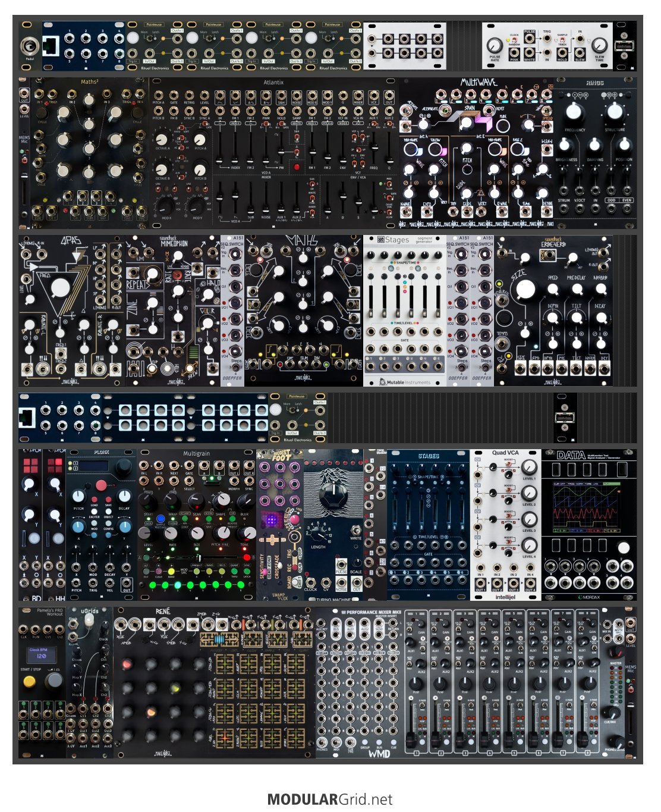
Task: Select the dark-panel Stages module
Action: pos(428,525)
